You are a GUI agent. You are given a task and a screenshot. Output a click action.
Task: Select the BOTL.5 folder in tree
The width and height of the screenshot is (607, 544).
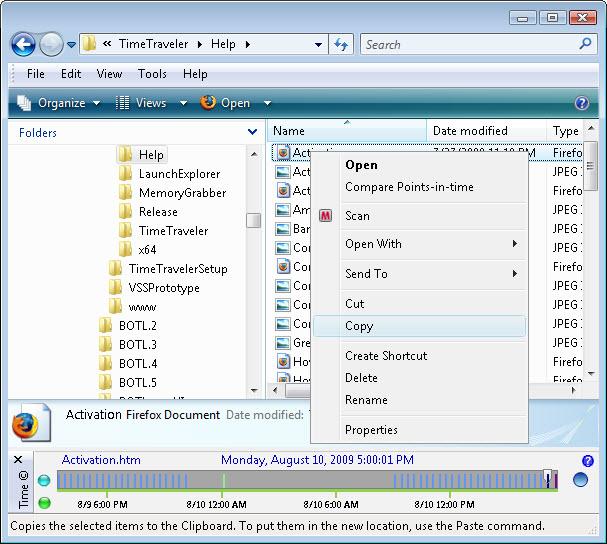tap(137, 382)
